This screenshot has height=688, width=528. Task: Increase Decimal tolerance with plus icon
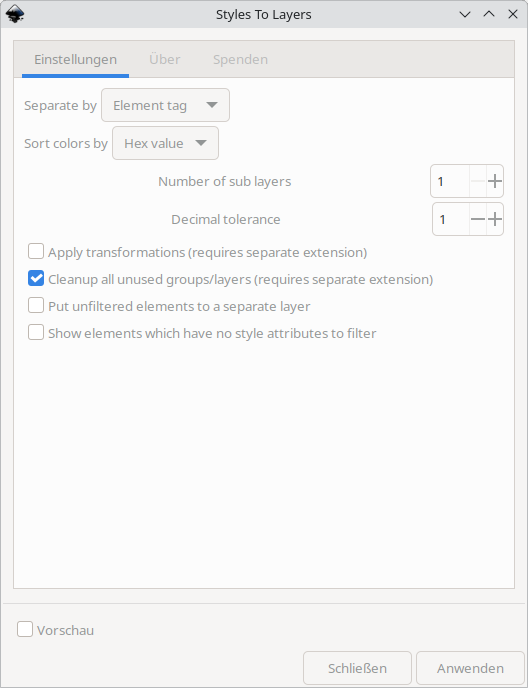pos(495,219)
